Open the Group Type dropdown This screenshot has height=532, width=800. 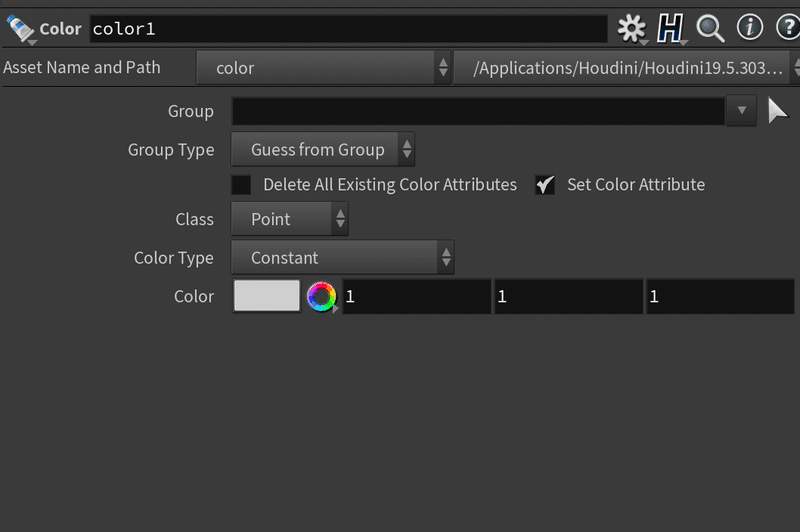coord(323,150)
